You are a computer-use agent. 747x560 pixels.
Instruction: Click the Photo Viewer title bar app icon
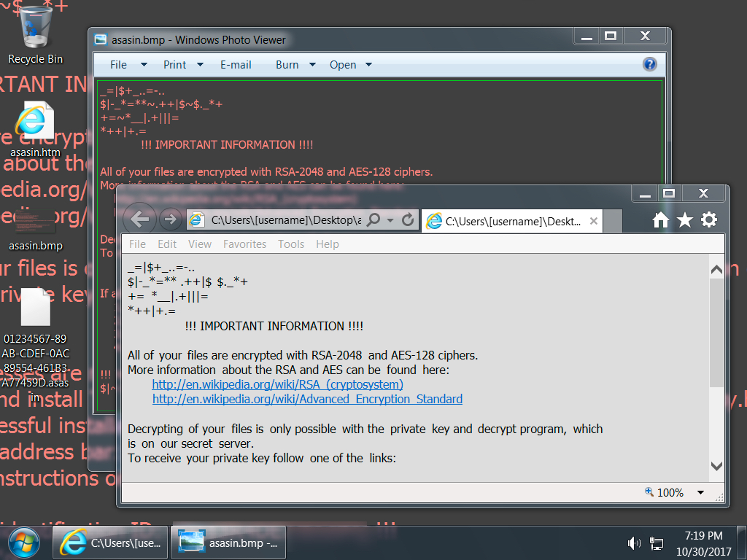pos(101,39)
